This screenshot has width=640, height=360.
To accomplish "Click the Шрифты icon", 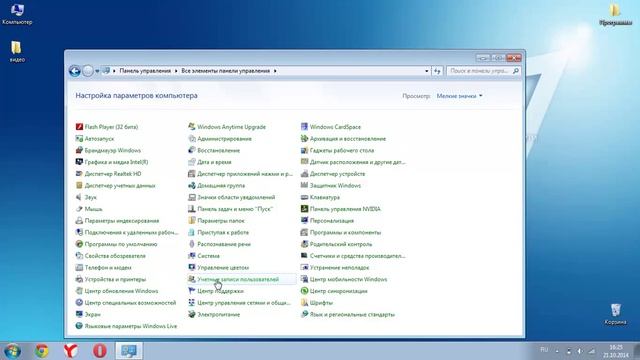I will click(x=304, y=303).
